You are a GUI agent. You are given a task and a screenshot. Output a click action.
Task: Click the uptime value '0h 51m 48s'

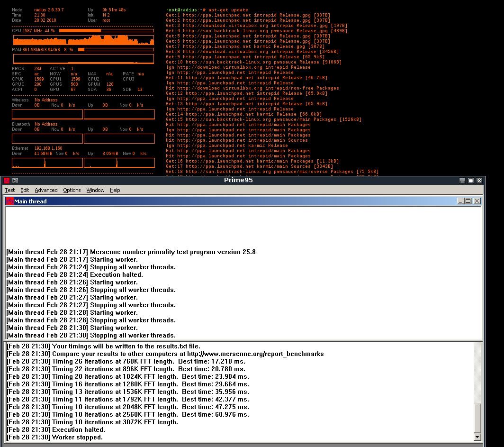[x=114, y=10]
